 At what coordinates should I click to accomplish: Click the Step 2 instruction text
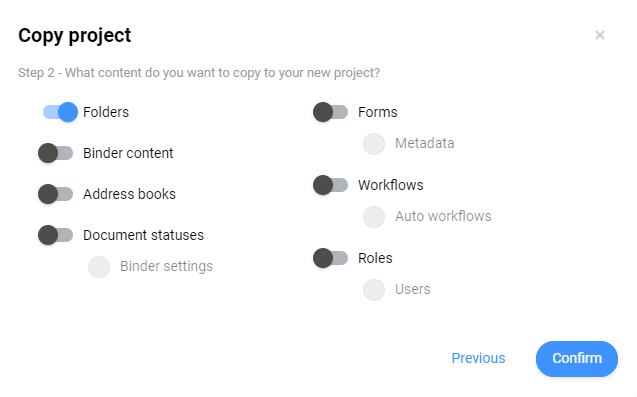tap(199, 73)
